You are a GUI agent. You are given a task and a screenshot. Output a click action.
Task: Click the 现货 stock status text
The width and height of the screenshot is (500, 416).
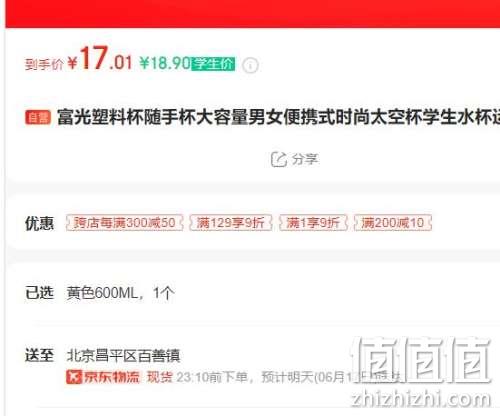coord(160,377)
